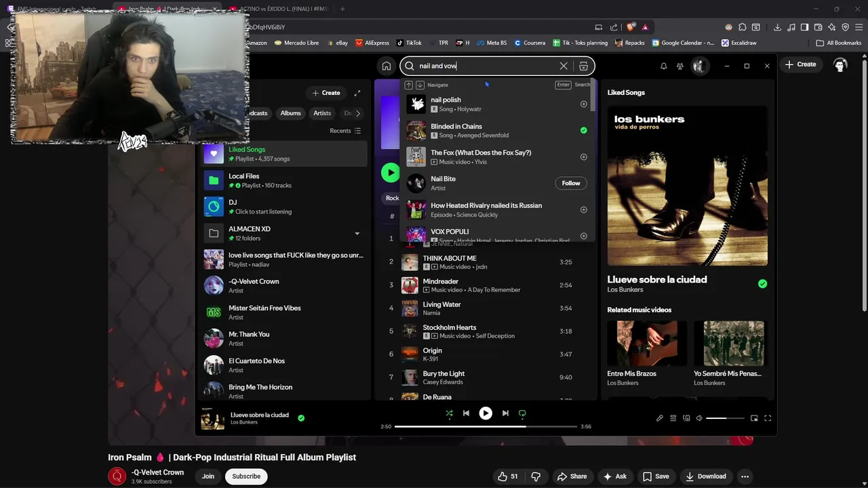Follow the artist Nail Bite
The height and width of the screenshot is (488, 868).
click(x=571, y=183)
